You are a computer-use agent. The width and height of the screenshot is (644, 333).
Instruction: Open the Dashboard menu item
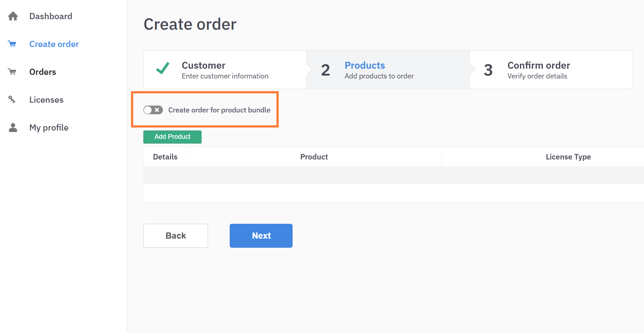[51, 16]
